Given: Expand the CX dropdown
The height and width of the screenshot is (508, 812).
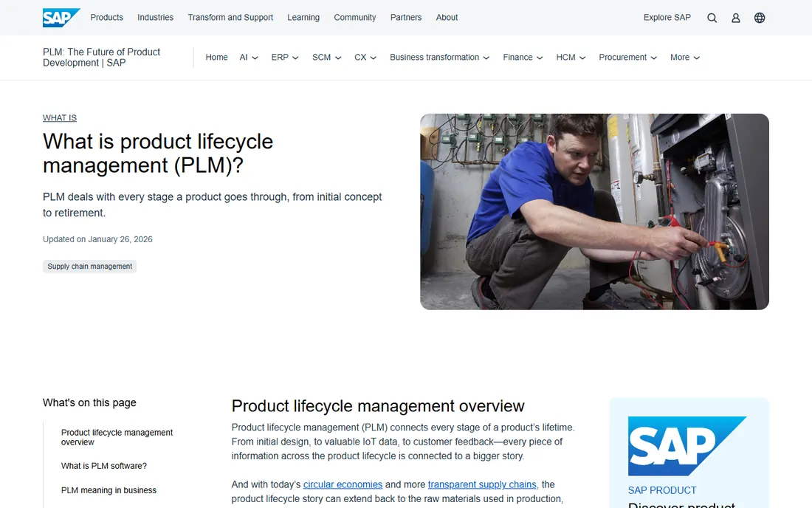Looking at the screenshot, I should [x=365, y=57].
